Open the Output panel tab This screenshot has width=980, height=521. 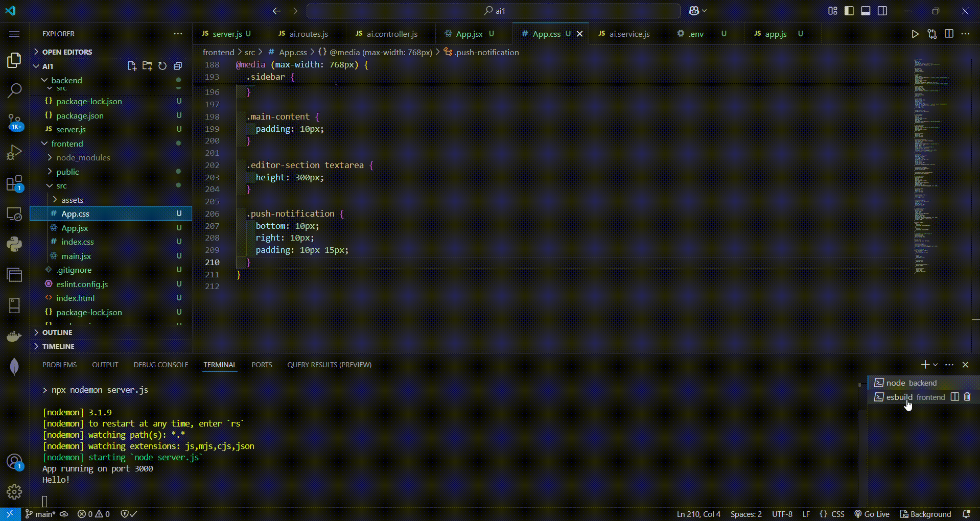coord(105,365)
